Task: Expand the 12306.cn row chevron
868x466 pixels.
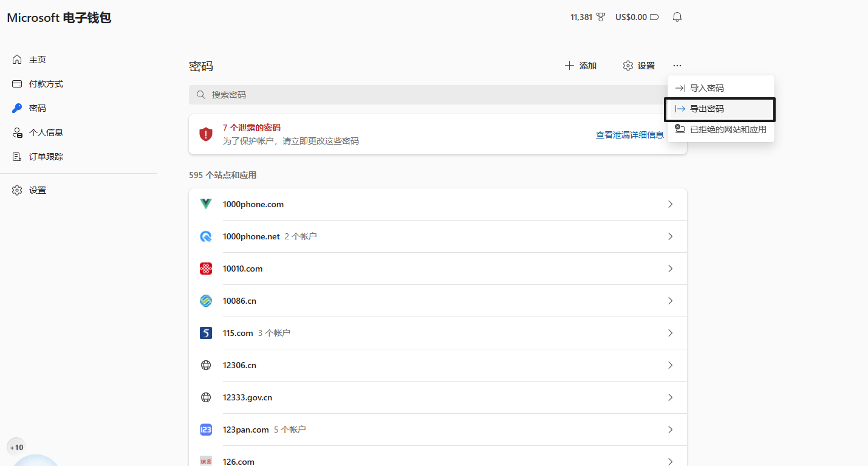Action: coord(671,365)
